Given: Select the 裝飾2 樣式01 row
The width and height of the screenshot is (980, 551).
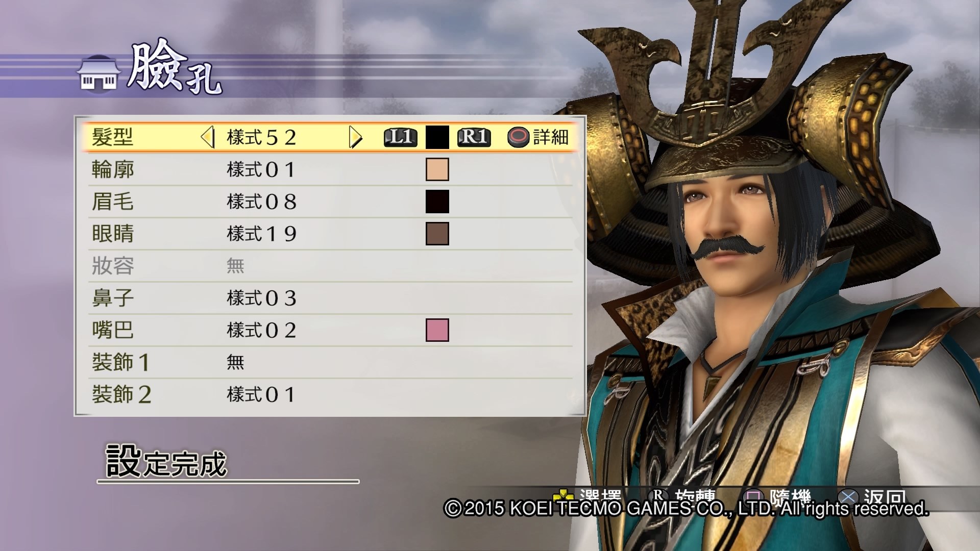Looking at the screenshot, I should [330, 394].
